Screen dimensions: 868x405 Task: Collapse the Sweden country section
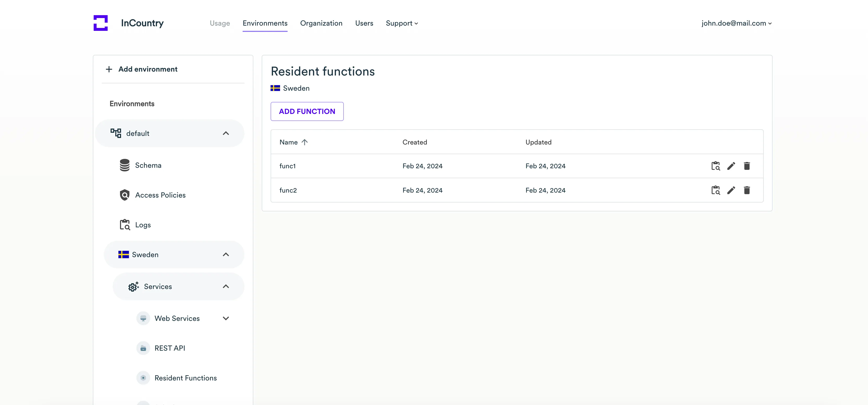coord(226,254)
